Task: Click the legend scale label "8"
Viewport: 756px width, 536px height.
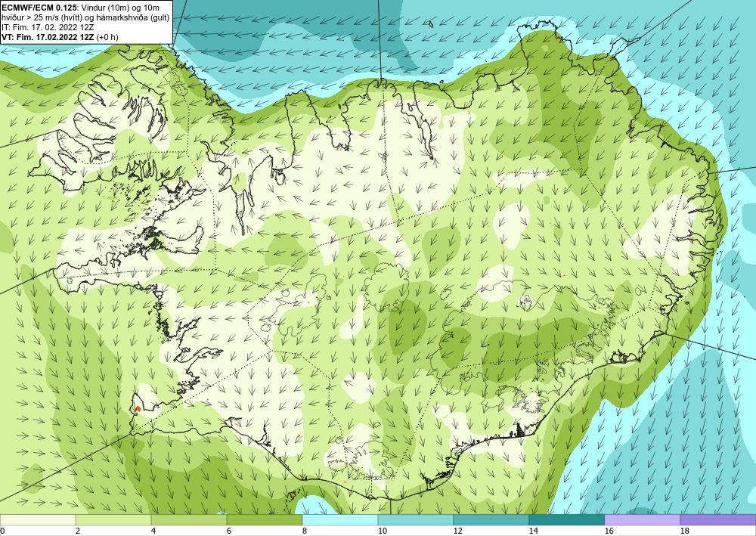Action: (x=305, y=531)
